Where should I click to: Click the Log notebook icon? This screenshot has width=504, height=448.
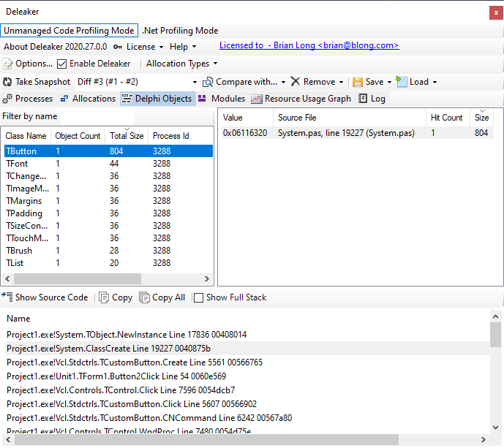[x=363, y=98]
